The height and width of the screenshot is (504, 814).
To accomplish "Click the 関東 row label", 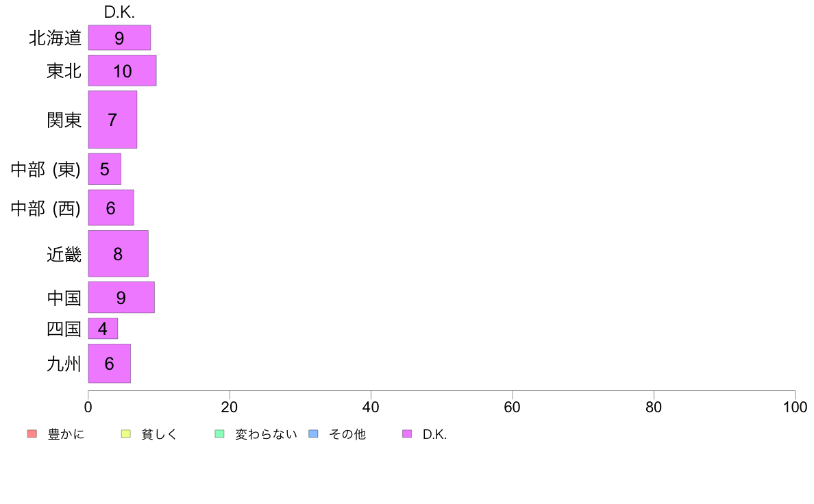I will pos(64,120).
